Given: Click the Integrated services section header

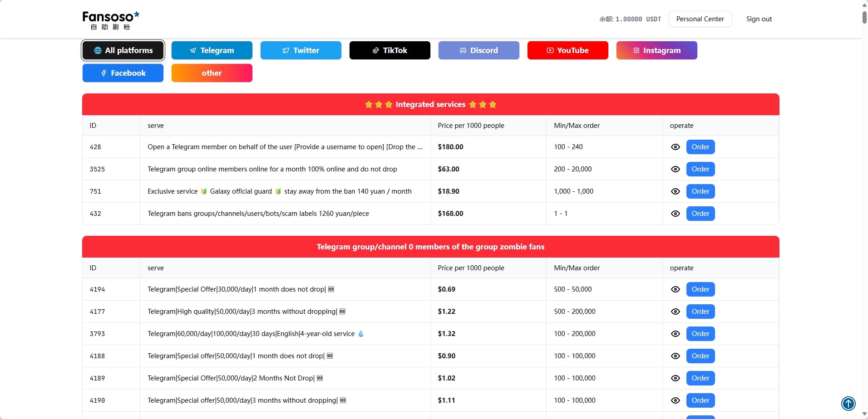Looking at the screenshot, I should [430, 104].
